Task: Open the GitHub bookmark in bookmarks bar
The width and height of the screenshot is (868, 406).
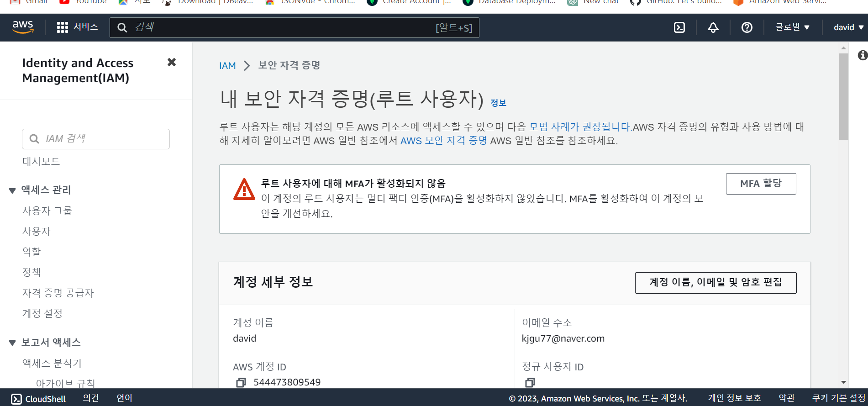Action: point(676,2)
